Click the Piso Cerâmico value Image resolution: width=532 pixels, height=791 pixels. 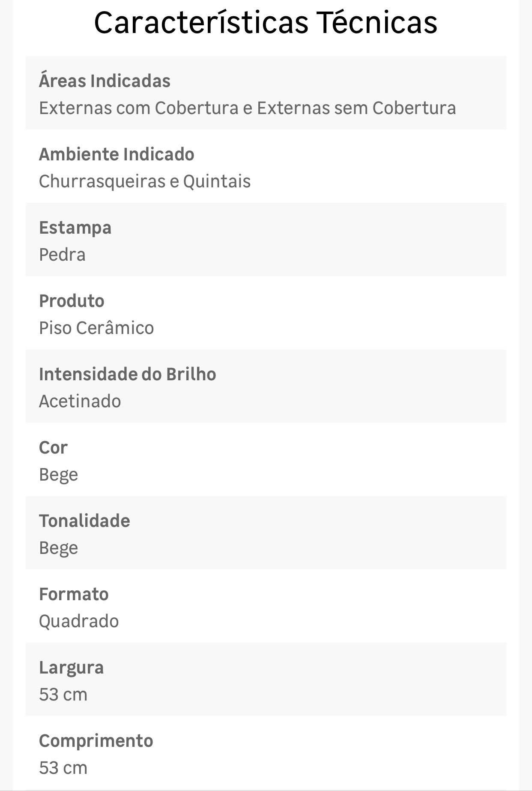click(x=96, y=328)
